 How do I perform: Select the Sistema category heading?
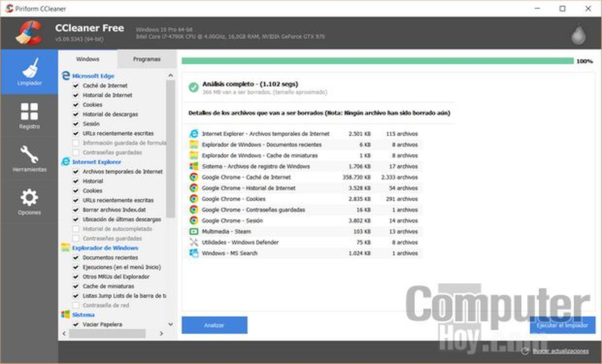[83, 315]
